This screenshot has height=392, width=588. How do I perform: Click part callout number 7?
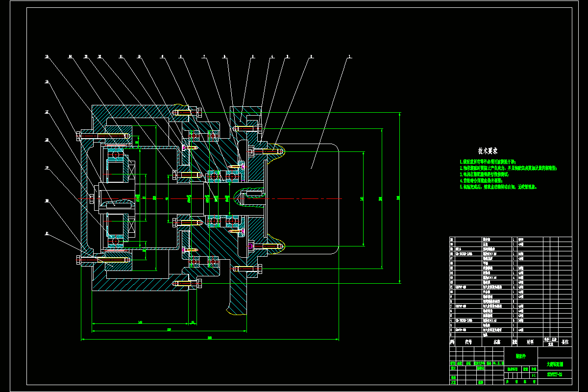[x=205, y=56]
